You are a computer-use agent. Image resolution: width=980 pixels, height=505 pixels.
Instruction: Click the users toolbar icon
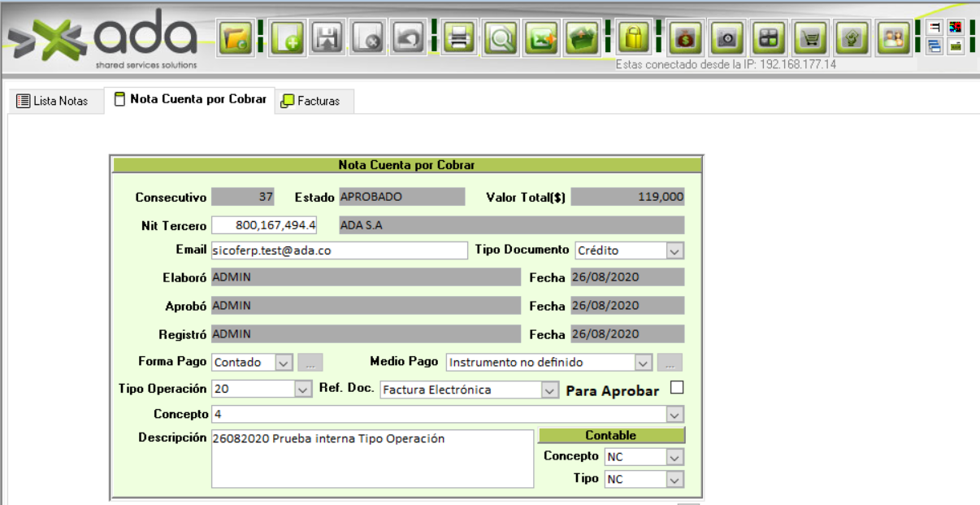tap(894, 38)
